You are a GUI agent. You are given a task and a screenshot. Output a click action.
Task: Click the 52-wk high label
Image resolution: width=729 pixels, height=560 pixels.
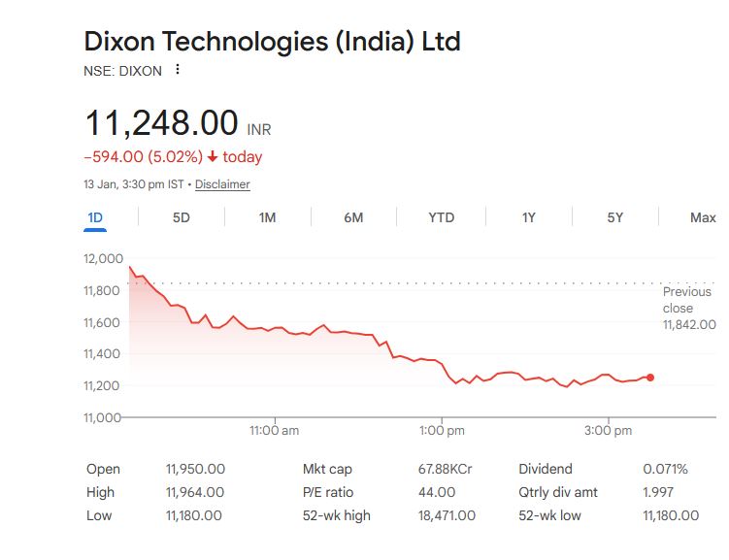[337, 515]
